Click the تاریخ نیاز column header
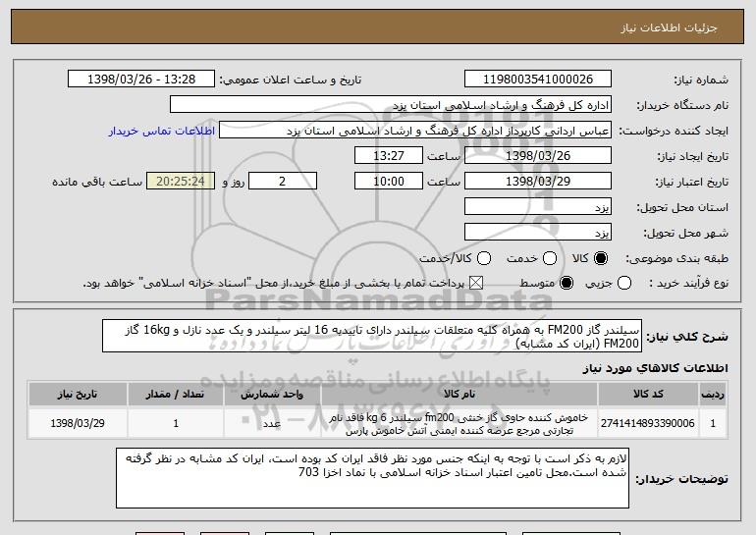The width and height of the screenshot is (756, 535). coord(78,395)
